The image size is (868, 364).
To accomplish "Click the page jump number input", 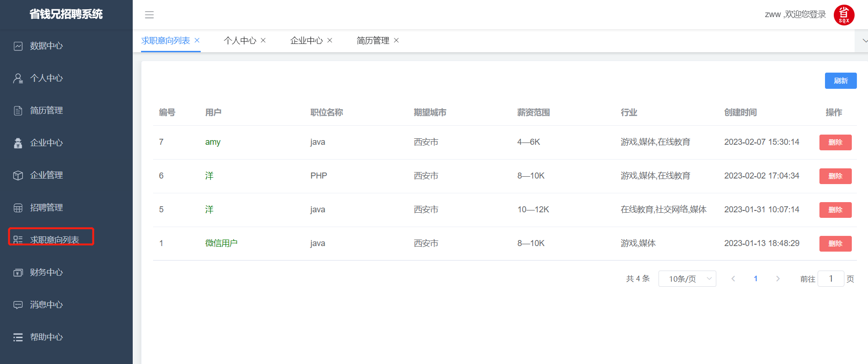I will (831, 279).
